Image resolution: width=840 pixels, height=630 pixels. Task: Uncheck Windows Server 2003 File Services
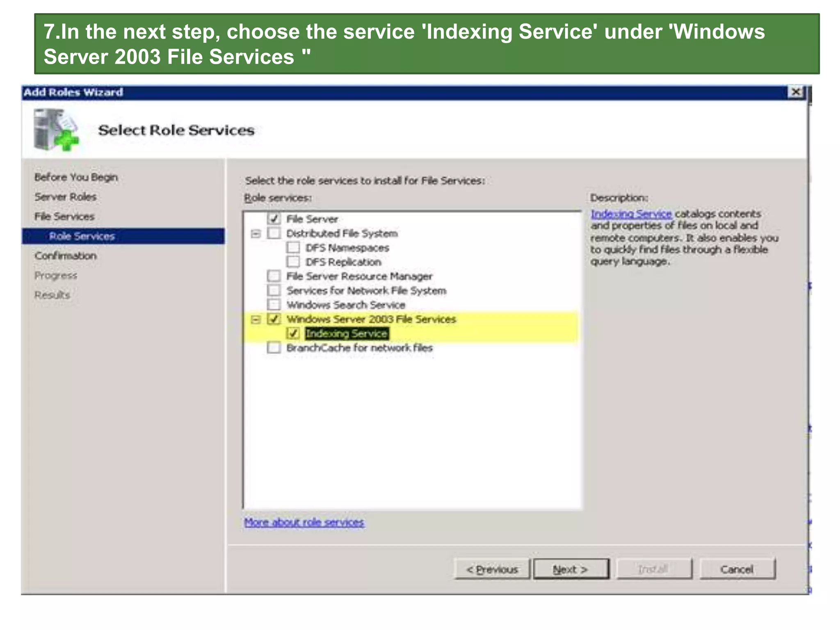(x=274, y=319)
